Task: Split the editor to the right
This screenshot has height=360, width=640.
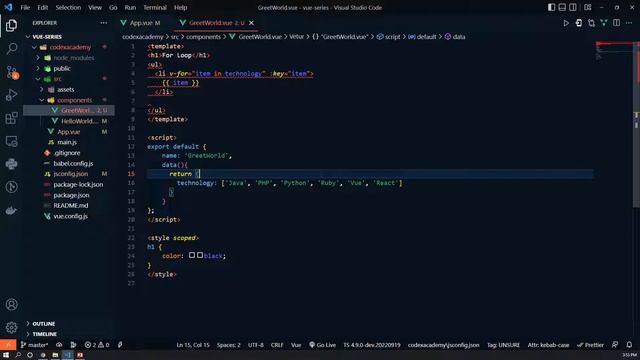Action: [x=616, y=23]
